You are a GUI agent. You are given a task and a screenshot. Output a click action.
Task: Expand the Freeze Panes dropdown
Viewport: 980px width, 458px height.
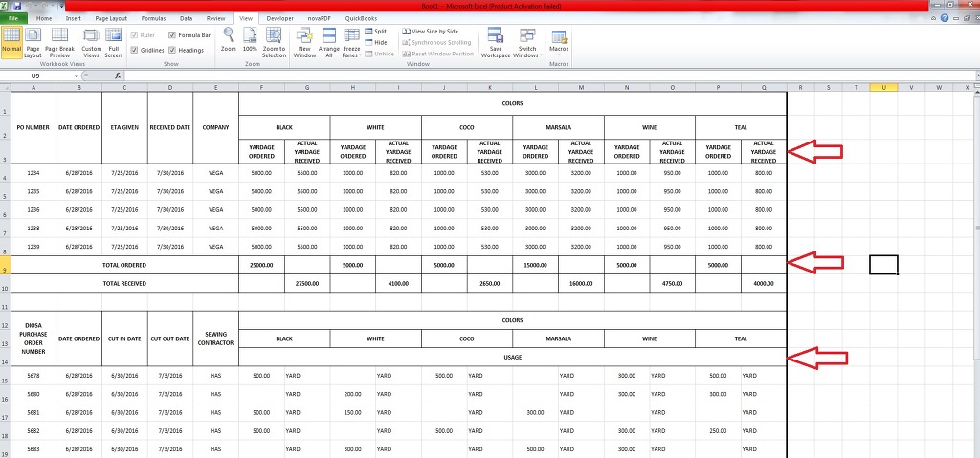click(x=353, y=44)
